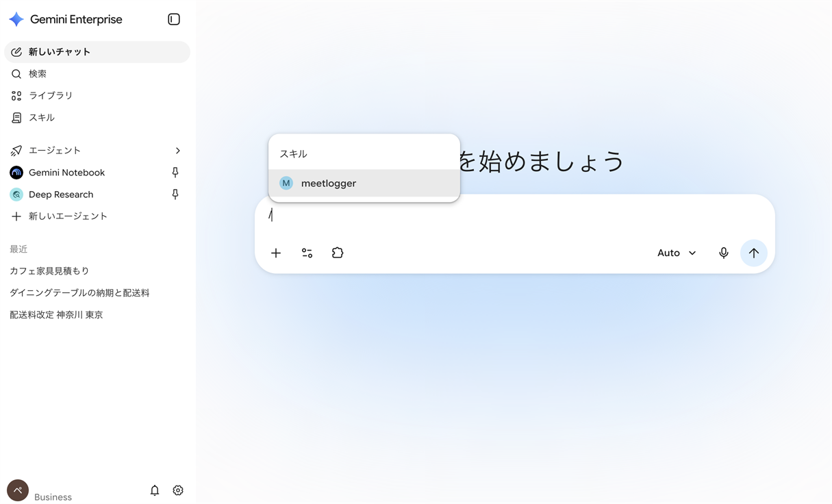Open 検索 in the sidebar
Viewport: 832px width, 504px height.
[x=97, y=74]
